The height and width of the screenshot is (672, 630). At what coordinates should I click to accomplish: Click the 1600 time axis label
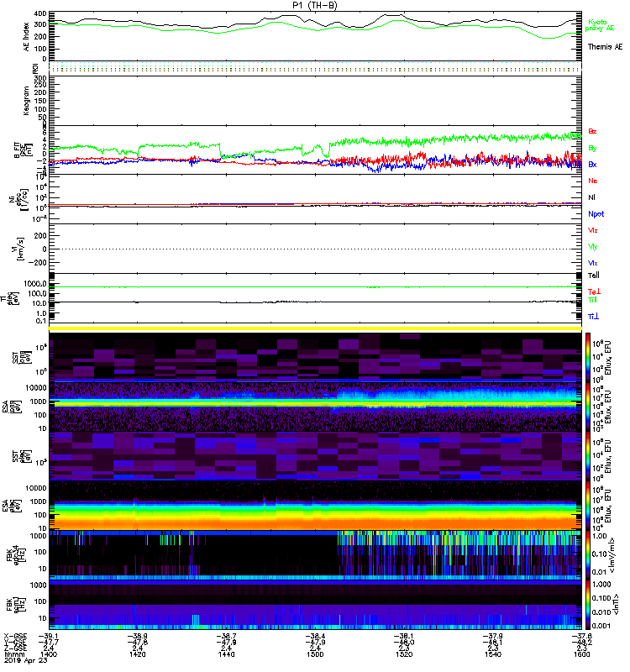point(582,654)
